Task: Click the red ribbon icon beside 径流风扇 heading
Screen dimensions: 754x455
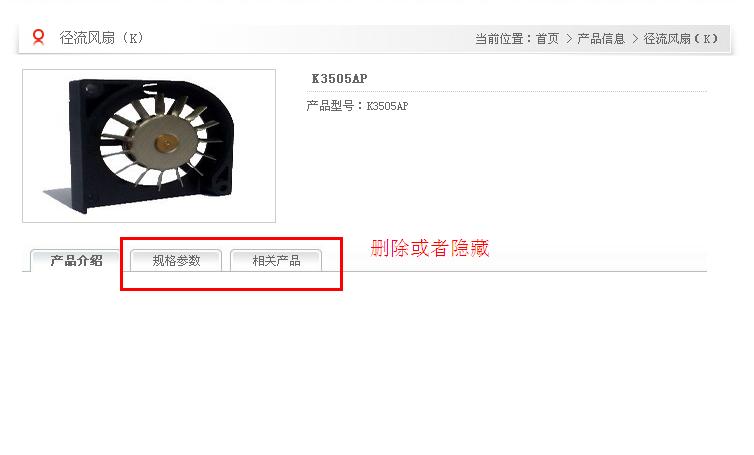Action: 38,37
